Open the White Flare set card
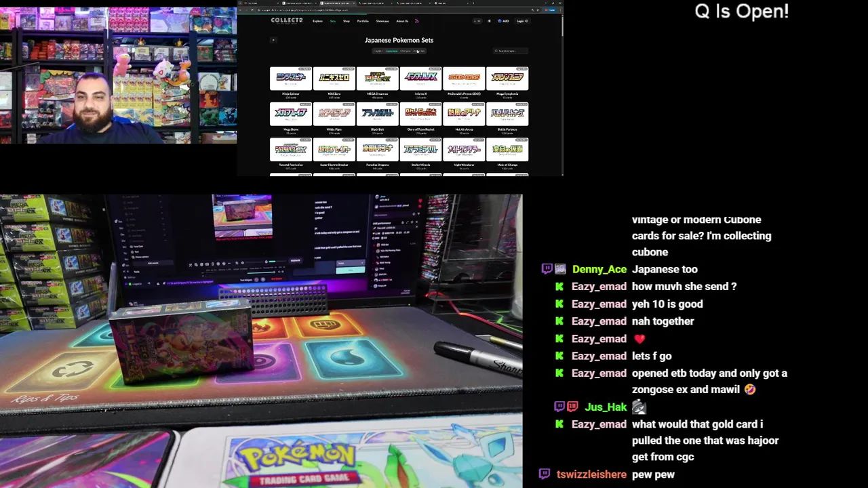This screenshot has width=868, height=488. pyautogui.click(x=334, y=119)
